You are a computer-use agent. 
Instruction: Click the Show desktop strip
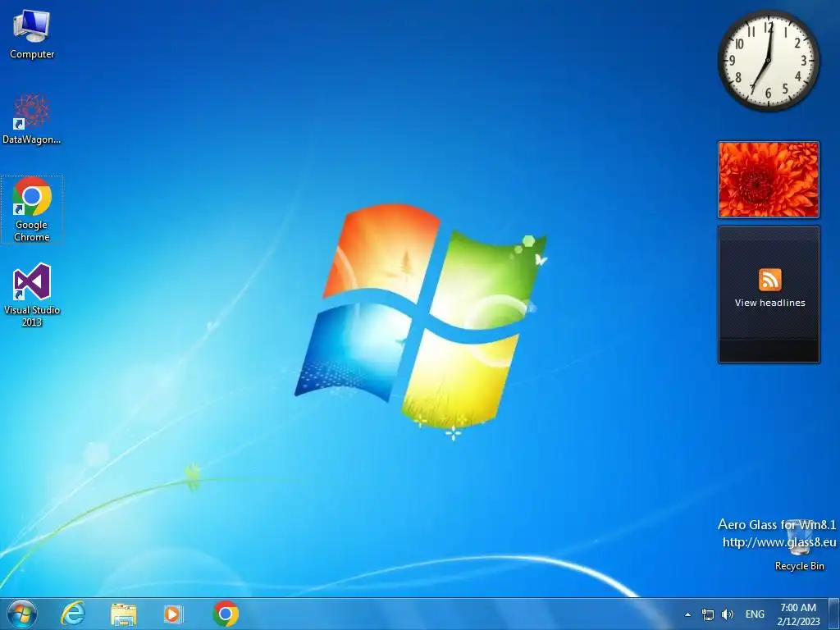[x=834, y=614]
